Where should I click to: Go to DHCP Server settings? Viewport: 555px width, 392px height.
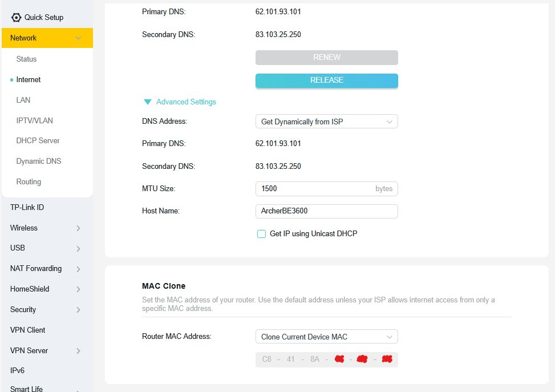coord(38,141)
